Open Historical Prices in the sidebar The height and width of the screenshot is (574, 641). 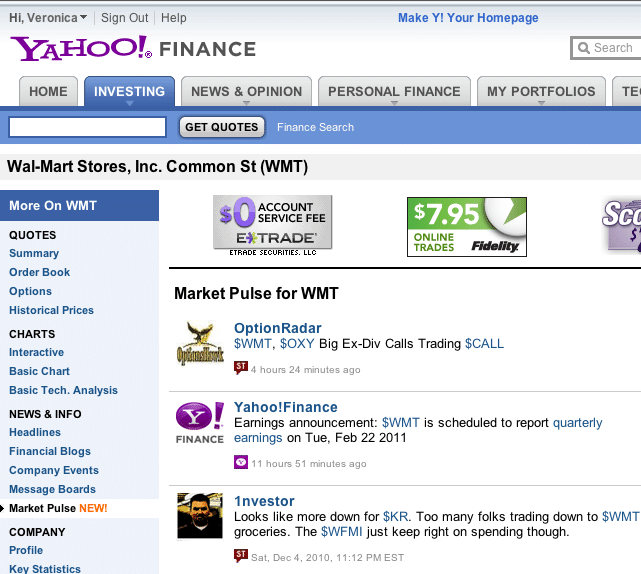51,311
